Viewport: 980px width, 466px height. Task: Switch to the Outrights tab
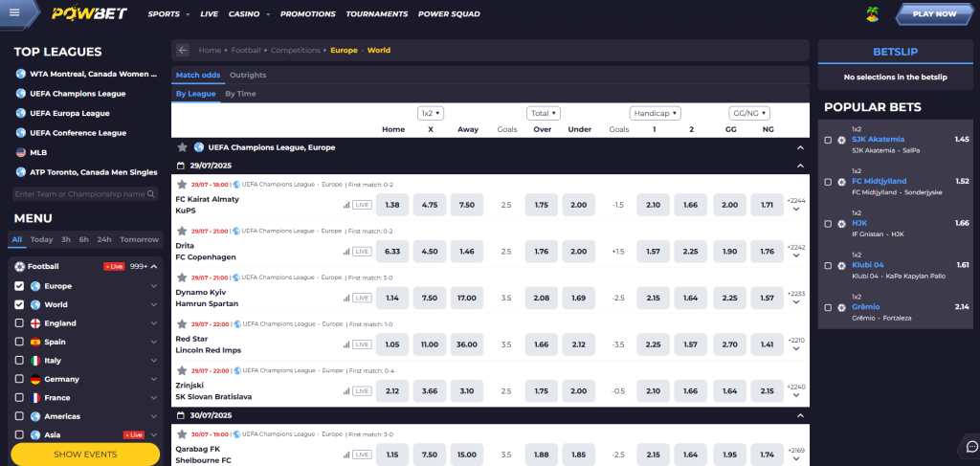pyautogui.click(x=248, y=75)
